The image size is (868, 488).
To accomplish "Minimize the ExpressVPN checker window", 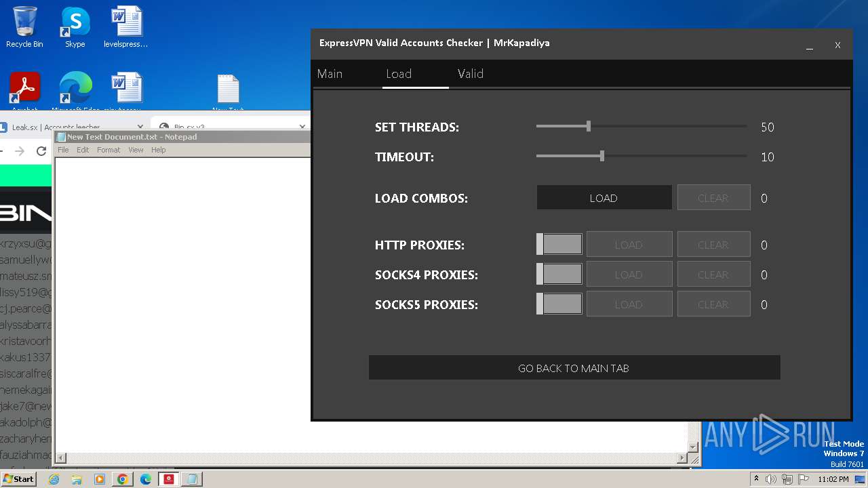I will (x=810, y=45).
